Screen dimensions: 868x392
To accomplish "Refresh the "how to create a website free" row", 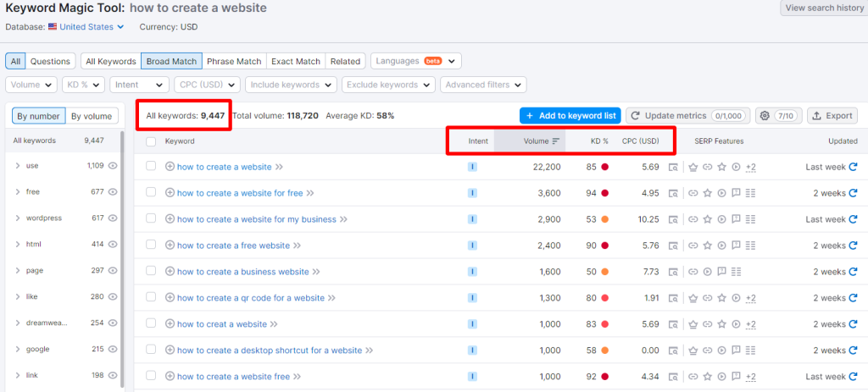I will point(853,377).
